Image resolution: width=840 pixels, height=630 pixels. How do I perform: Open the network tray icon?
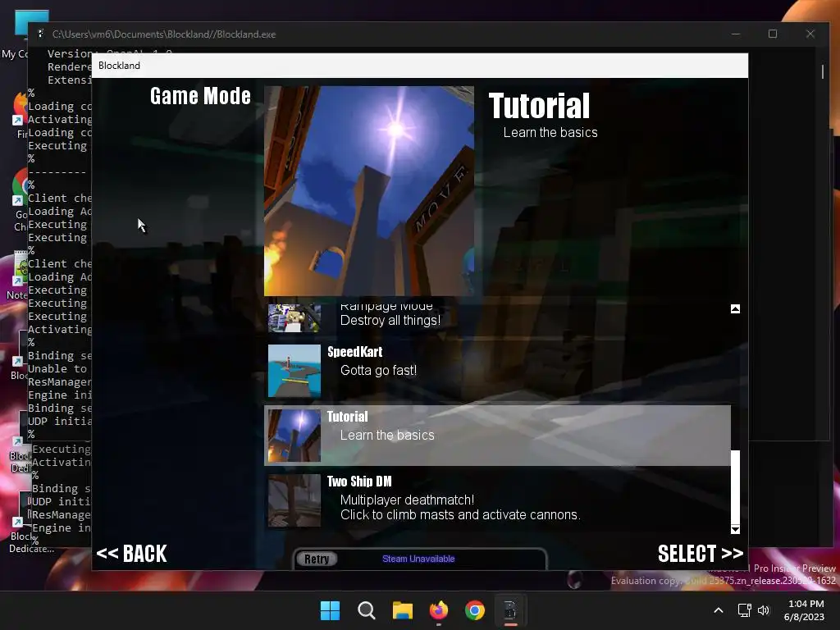744,610
